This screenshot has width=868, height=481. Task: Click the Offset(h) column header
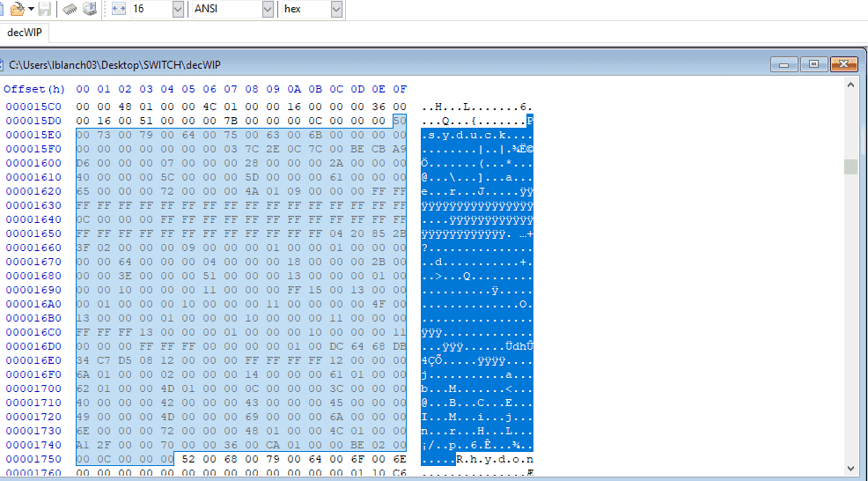coord(34,89)
